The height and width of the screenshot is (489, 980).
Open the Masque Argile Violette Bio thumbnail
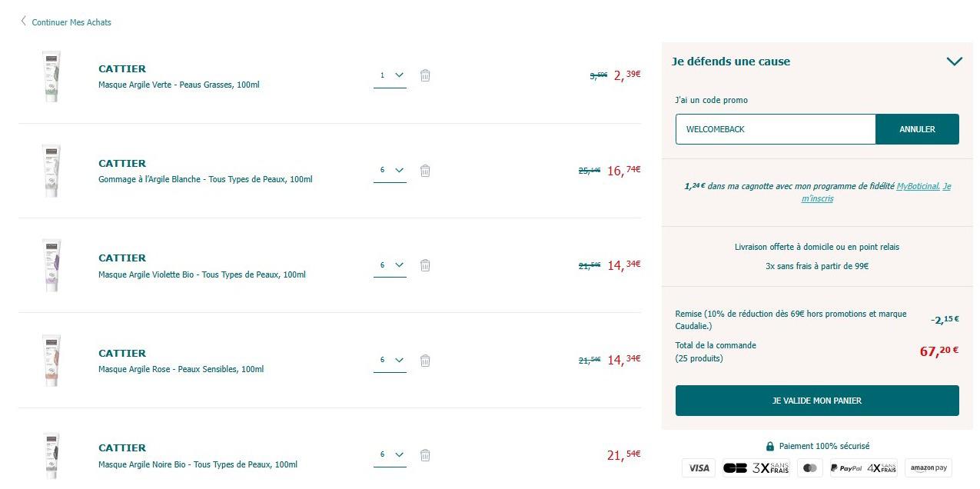[x=51, y=265]
